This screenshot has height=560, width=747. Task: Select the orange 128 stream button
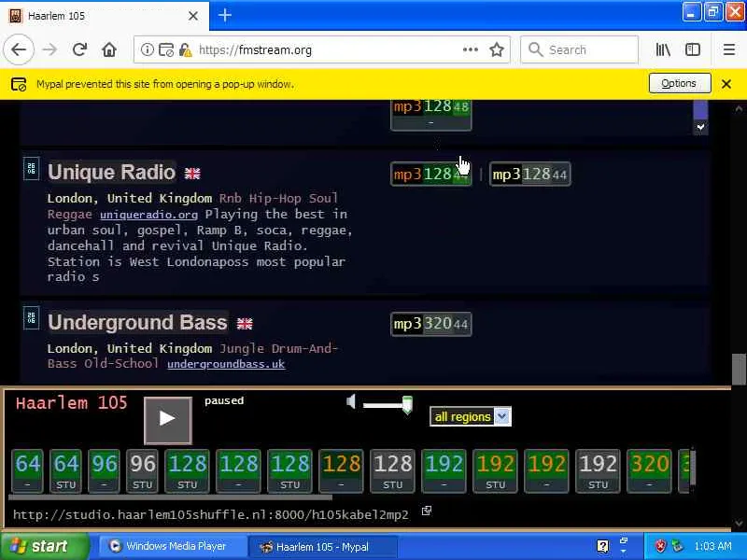341,471
